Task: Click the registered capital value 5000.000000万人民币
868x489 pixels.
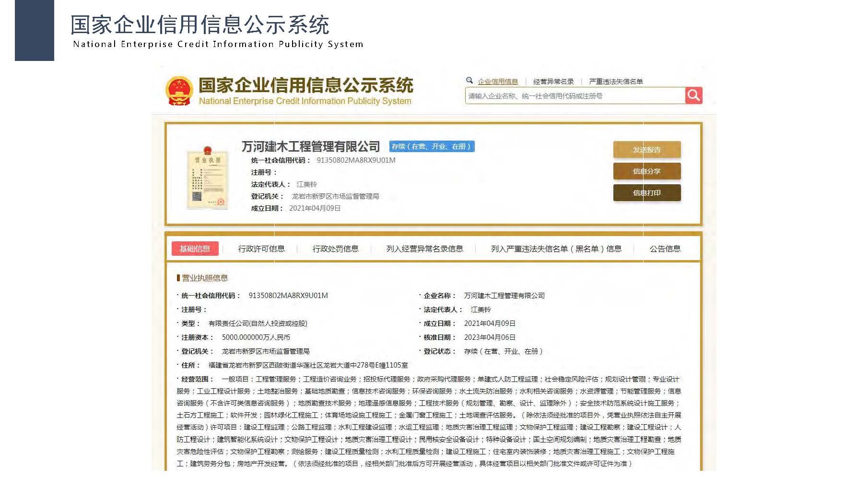Action: pyautogui.click(x=256, y=337)
